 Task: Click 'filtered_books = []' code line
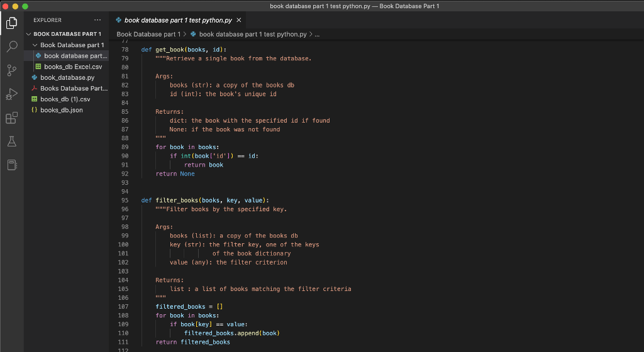(x=189, y=307)
